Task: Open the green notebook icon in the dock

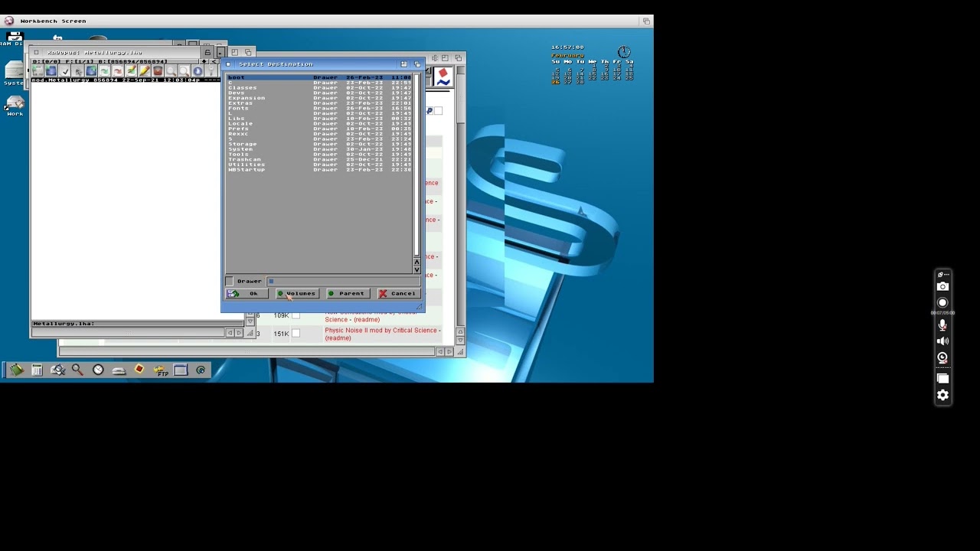Action: pyautogui.click(x=17, y=370)
